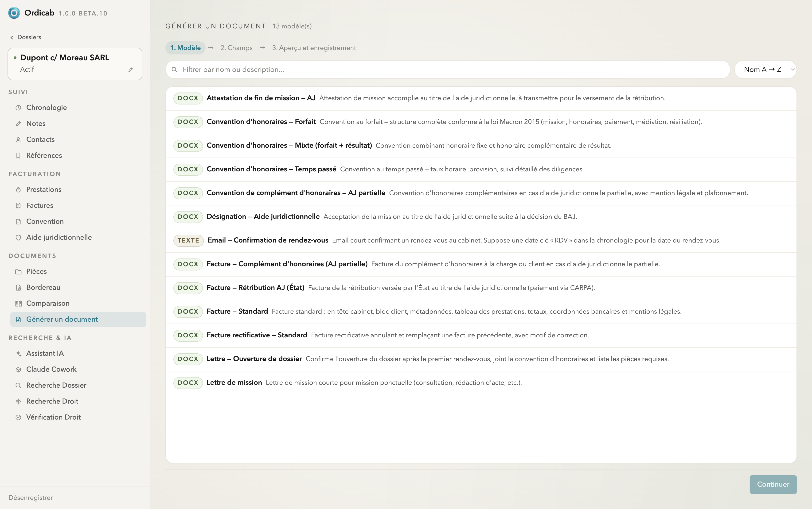
Task: Select Lettre – Ouverture de dossier template
Action: coord(481,359)
